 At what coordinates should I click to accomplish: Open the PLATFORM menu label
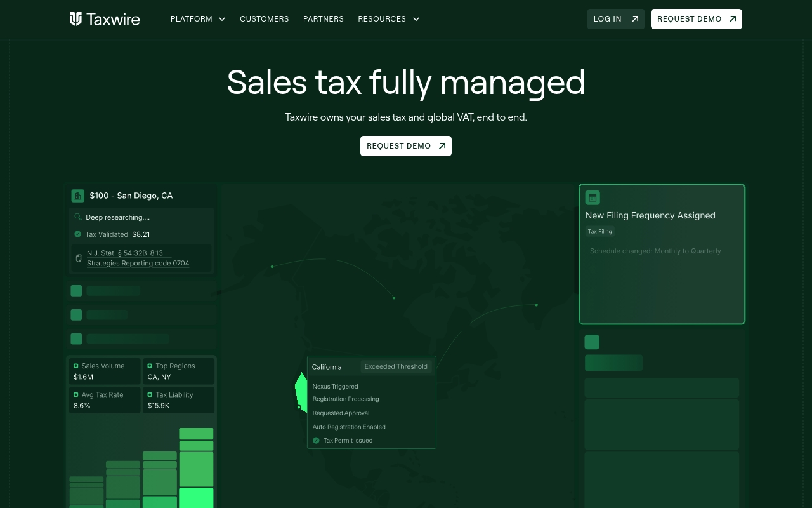point(192,19)
